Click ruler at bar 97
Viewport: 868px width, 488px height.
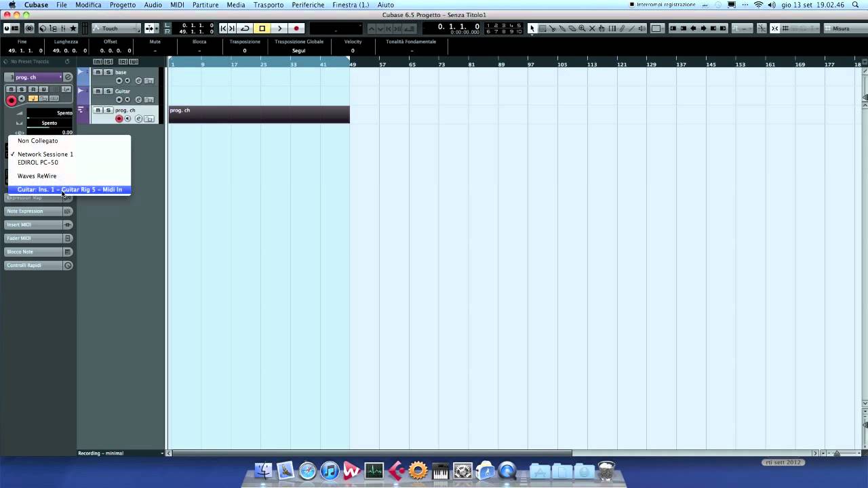tap(531, 64)
